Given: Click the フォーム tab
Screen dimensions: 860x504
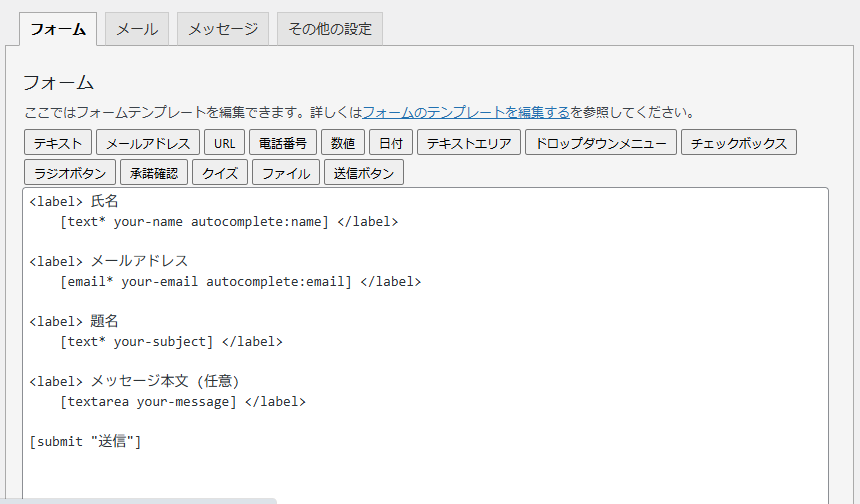Looking at the screenshot, I should click(58, 29).
